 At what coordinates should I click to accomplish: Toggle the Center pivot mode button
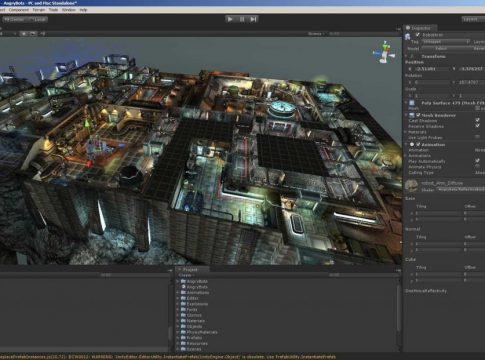click(13, 20)
